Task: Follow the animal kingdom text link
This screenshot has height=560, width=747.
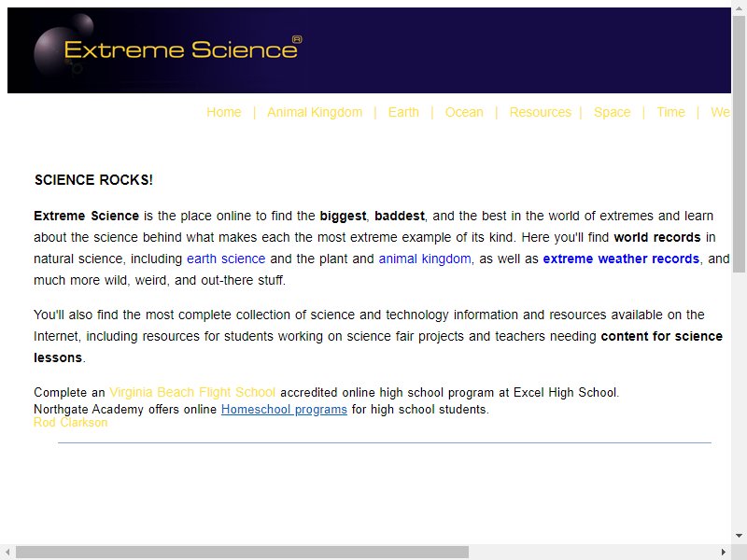Action: pos(425,259)
